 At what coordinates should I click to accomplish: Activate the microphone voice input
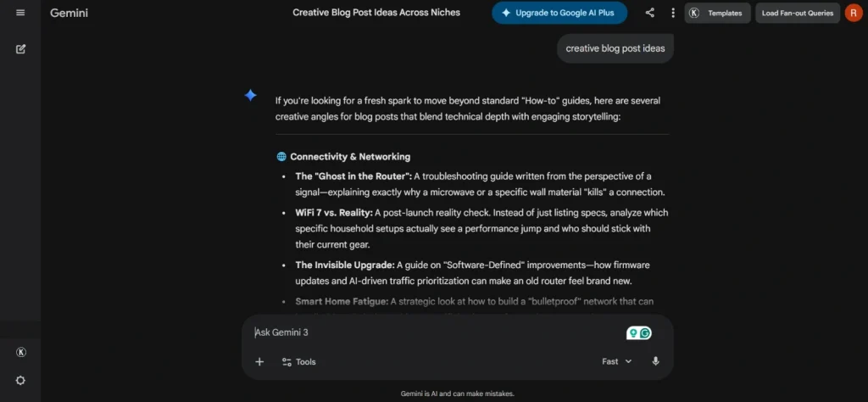tap(655, 361)
